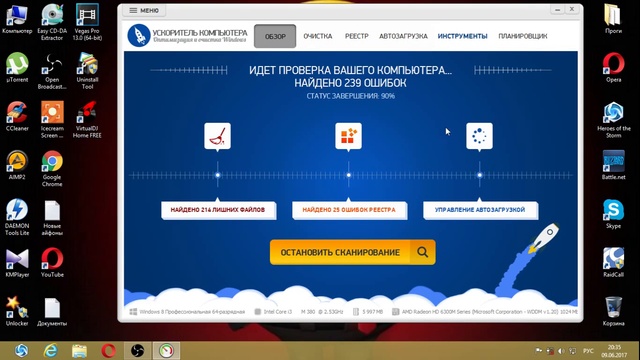Select Компьютер desktop icon
This screenshot has width=640, height=360.
coord(17,20)
